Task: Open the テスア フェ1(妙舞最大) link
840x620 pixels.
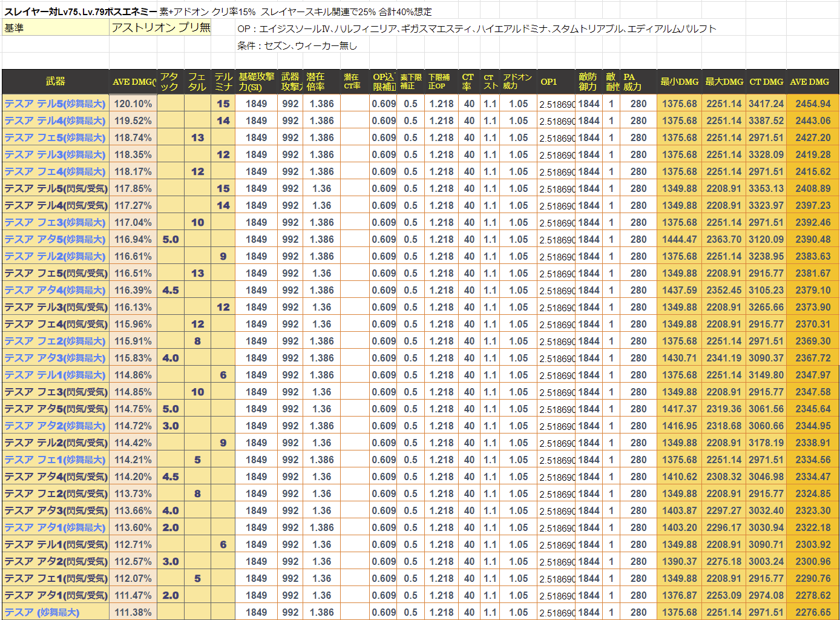Action: (x=55, y=460)
